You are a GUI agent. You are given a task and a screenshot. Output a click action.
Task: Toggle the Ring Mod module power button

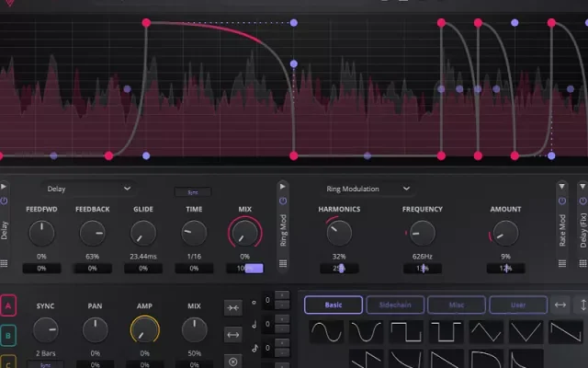(x=282, y=200)
